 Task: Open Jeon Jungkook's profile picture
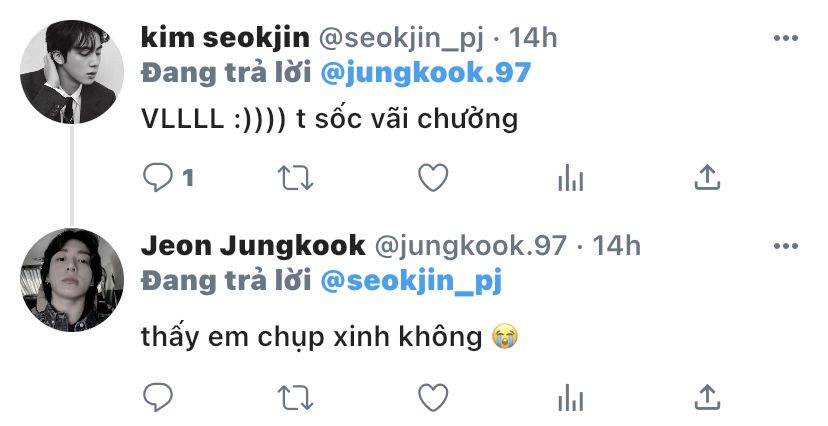[x=72, y=280]
